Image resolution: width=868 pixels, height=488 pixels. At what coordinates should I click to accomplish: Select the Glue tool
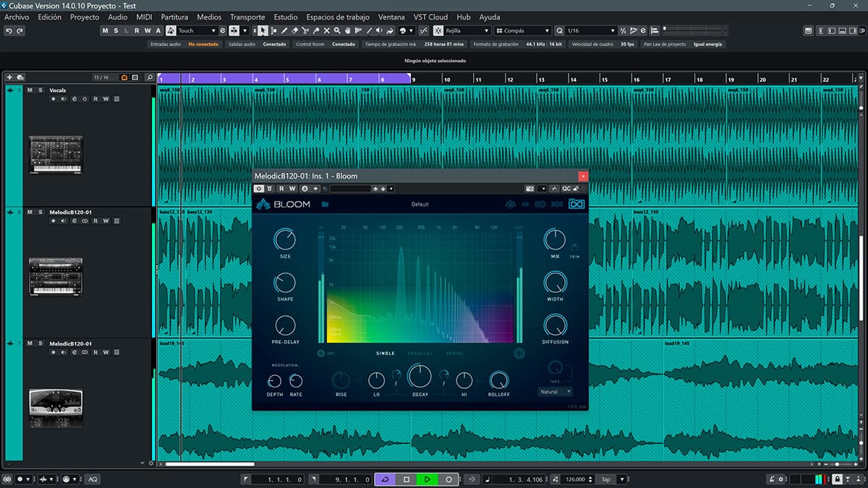(315, 31)
